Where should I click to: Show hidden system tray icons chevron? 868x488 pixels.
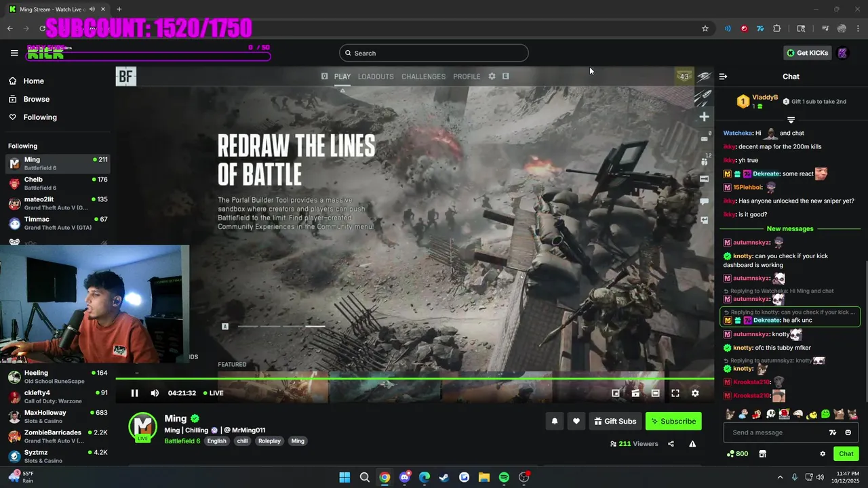coord(780,477)
